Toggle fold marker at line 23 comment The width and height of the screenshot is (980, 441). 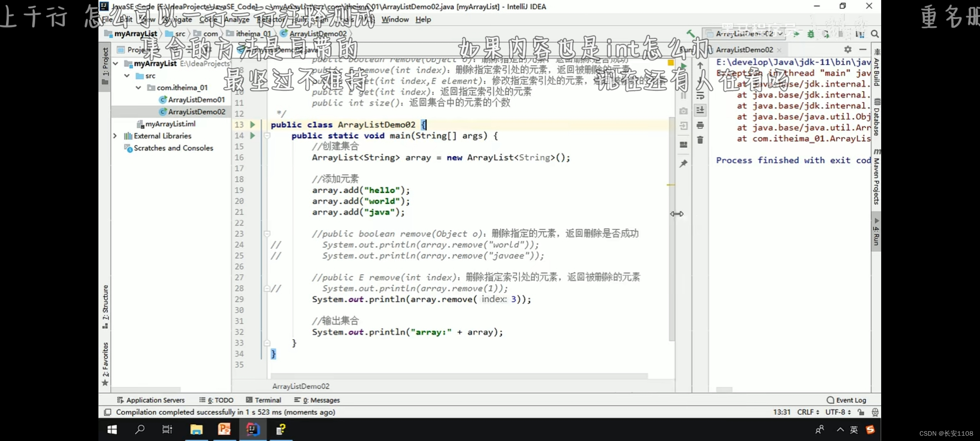(267, 234)
